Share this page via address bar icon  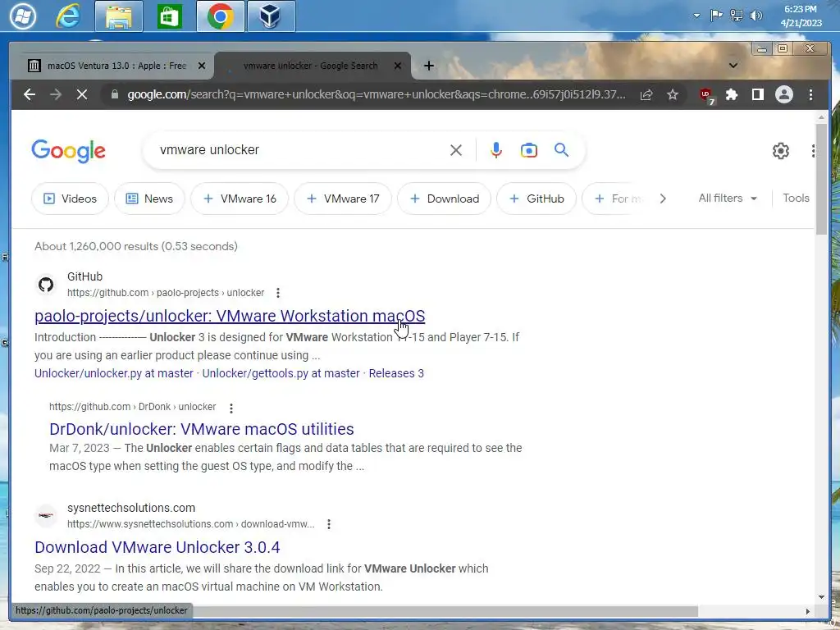646,95
